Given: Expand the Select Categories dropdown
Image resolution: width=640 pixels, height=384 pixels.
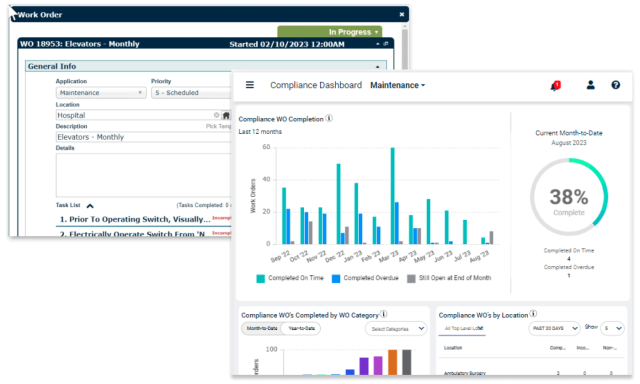Looking at the screenshot, I should pyautogui.click(x=396, y=329).
